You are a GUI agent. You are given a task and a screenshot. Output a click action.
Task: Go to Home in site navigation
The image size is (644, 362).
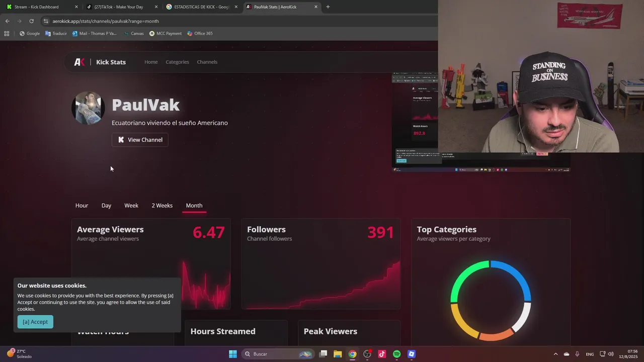tap(151, 62)
